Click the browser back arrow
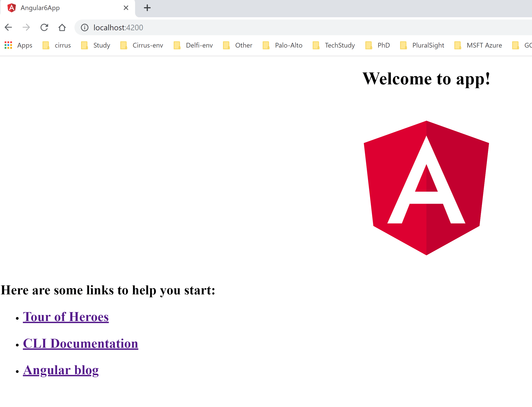The width and height of the screenshot is (532, 407). click(x=9, y=27)
